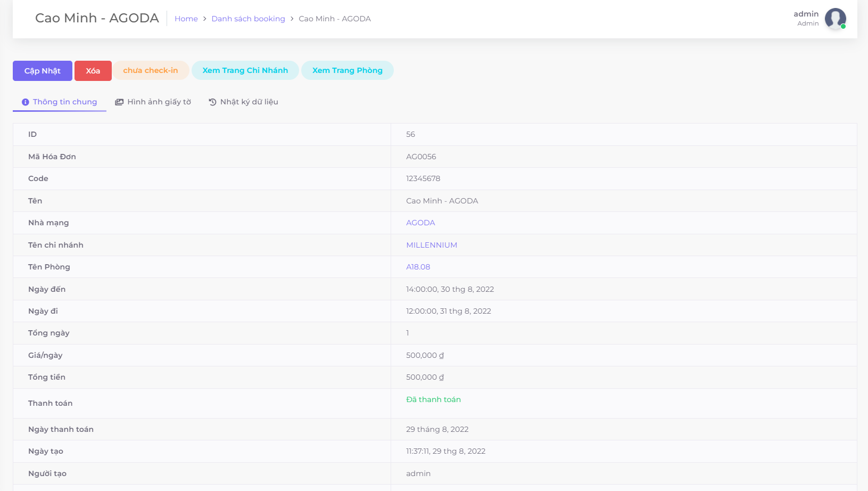Navigate to Danh sách booking breadcrumb

[x=248, y=19]
